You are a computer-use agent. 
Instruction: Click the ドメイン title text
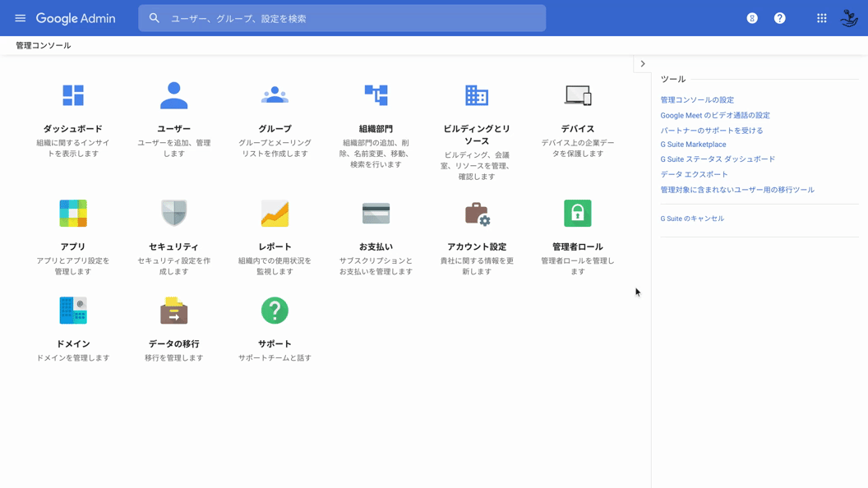point(73,344)
